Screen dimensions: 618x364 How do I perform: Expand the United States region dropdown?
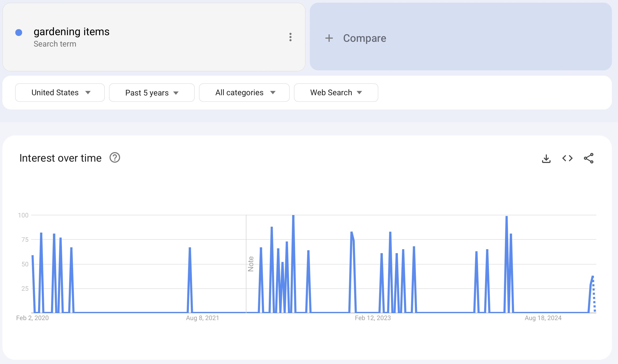tap(60, 93)
